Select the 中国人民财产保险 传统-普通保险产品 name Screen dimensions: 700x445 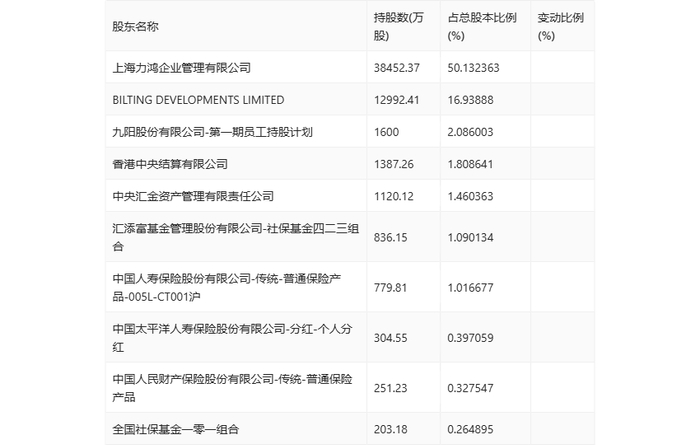[x=232, y=388]
